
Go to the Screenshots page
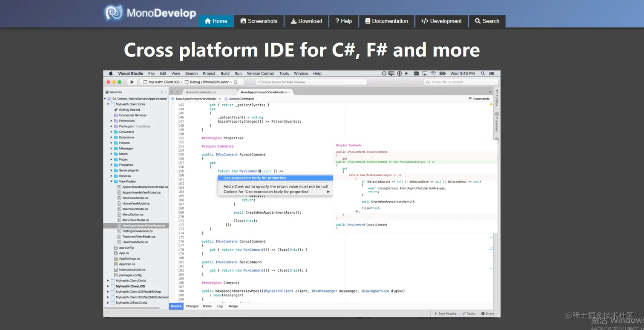259,21
